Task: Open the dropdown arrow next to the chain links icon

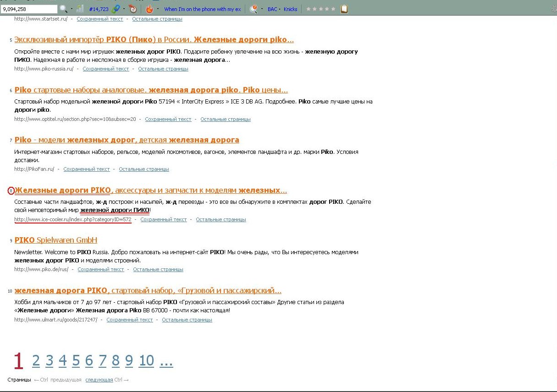Action: click(124, 9)
